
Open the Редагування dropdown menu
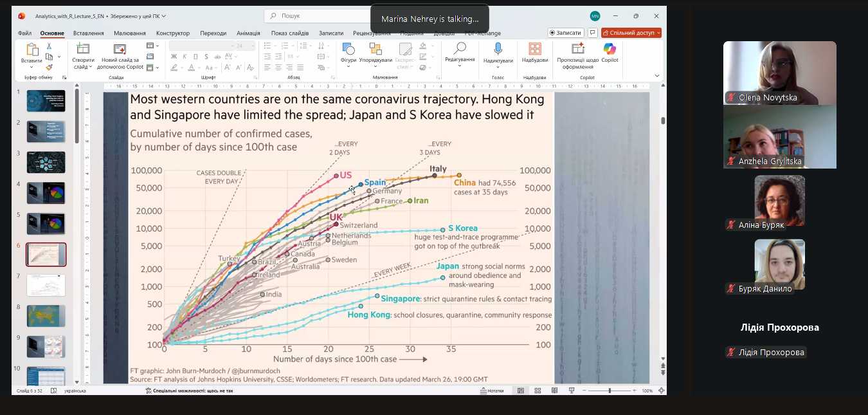point(460,60)
